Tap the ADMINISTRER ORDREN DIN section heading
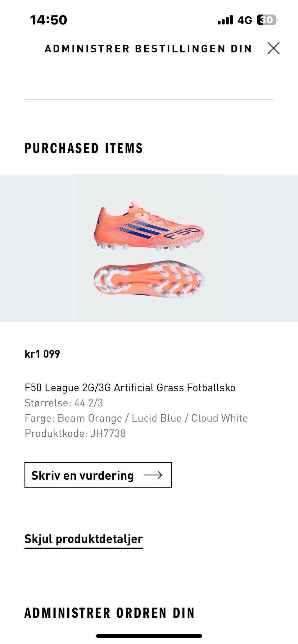 [x=109, y=613]
